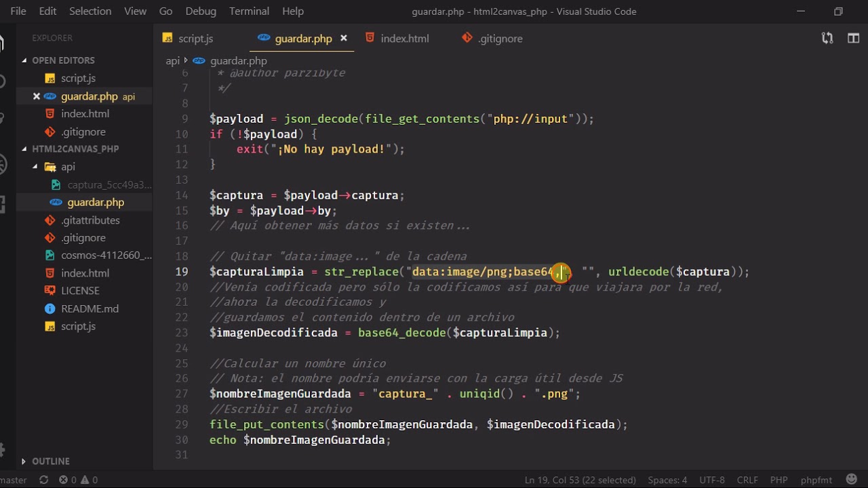Open the captura_5cc49a3 image file in api
868x488 pixels.
[x=109, y=184]
